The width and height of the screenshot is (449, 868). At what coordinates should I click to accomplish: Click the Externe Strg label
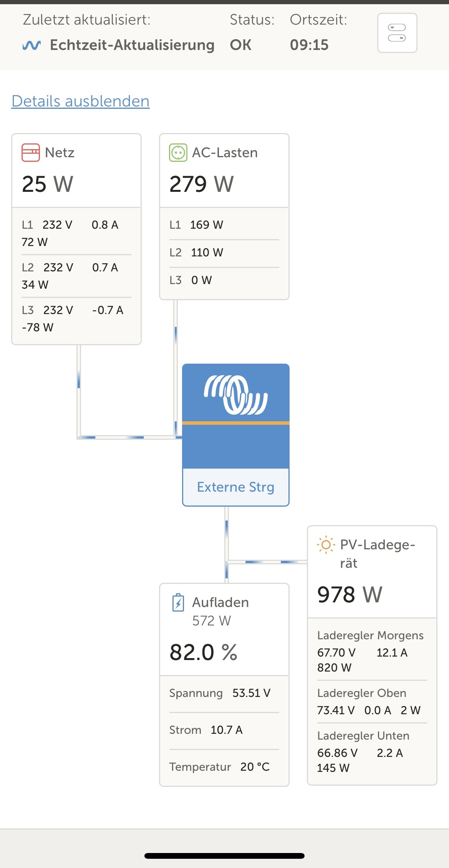point(235,487)
